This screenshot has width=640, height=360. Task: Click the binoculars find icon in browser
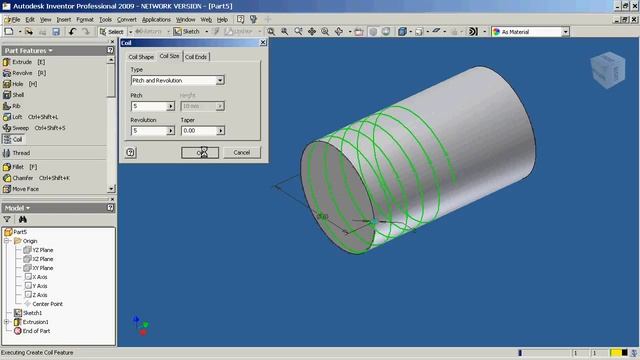click(x=22, y=219)
